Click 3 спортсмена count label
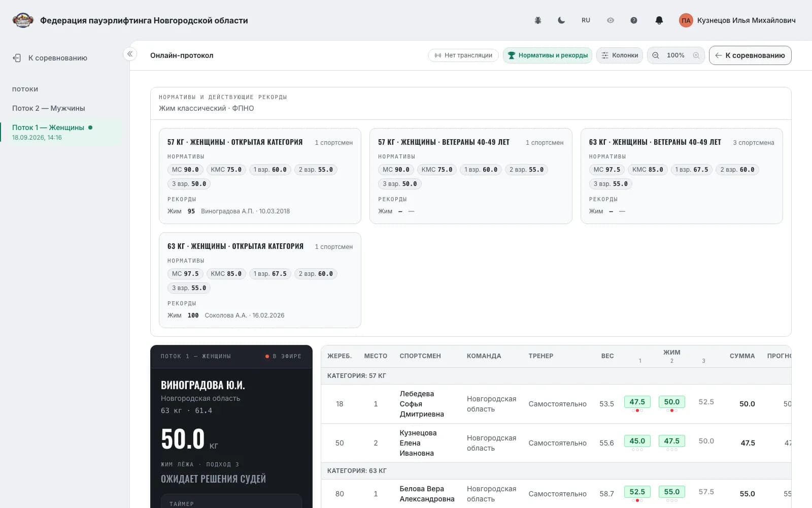This screenshot has width=812, height=508. coord(753,143)
